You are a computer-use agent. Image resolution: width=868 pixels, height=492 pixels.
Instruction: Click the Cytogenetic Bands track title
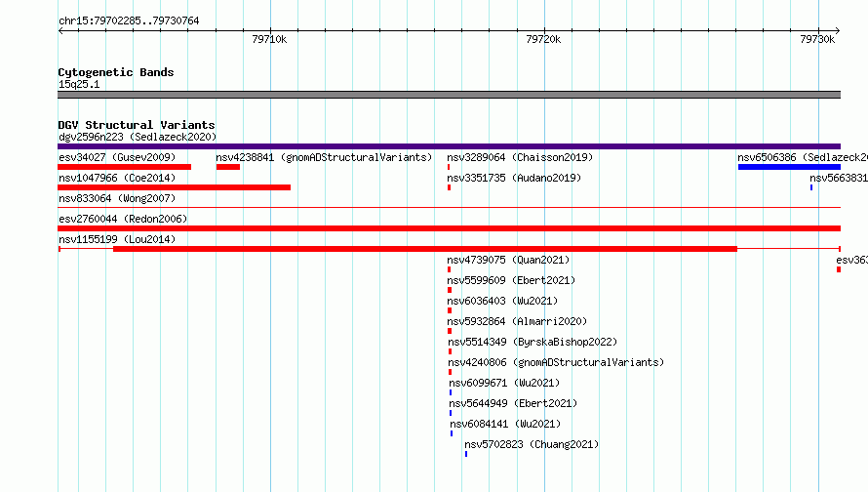pyautogui.click(x=116, y=72)
